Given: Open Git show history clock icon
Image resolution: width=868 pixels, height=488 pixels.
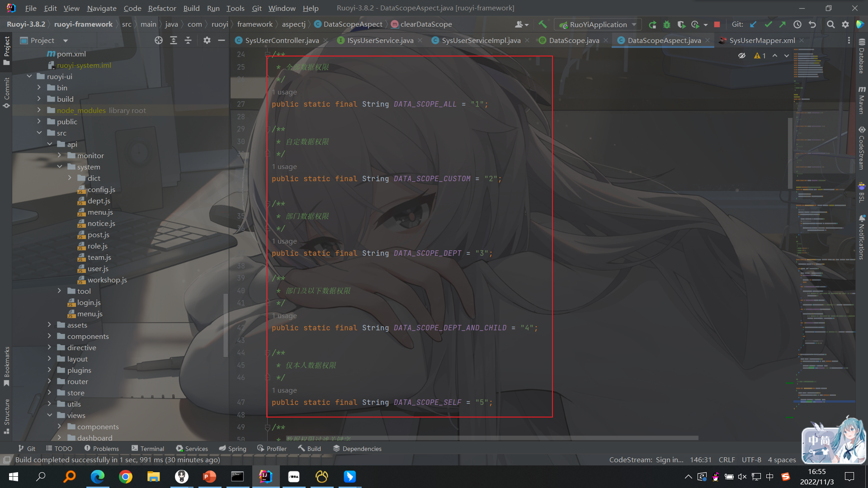Looking at the screenshot, I should 797,24.
